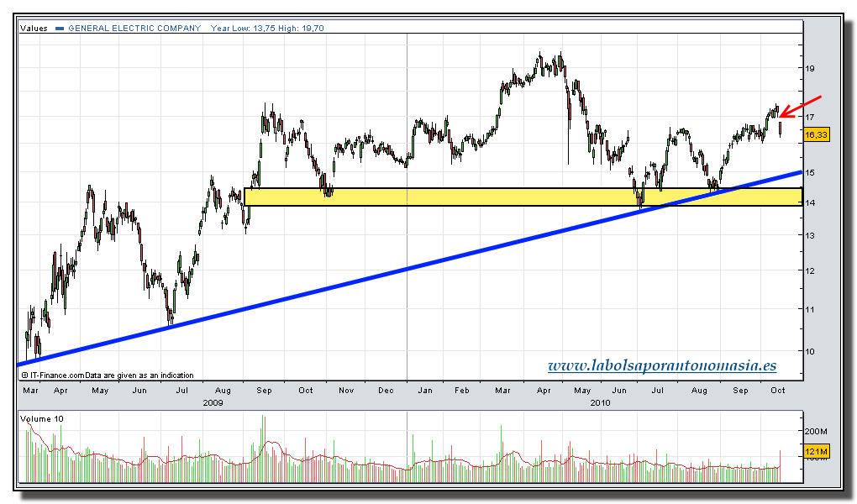The width and height of the screenshot is (857, 504).
Task: Click the 14 price axis label
Action: (x=809, y=202)
